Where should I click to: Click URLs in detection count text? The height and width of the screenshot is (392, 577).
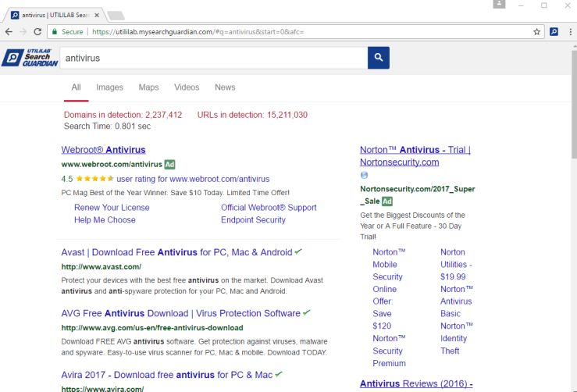click(252, 115)
